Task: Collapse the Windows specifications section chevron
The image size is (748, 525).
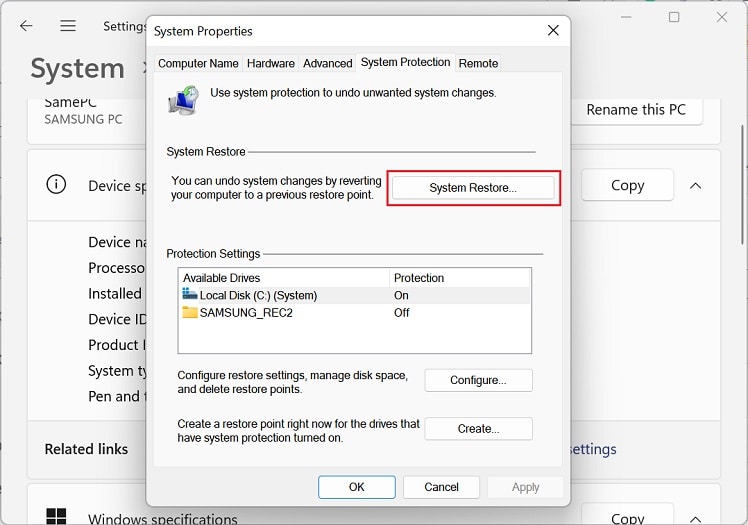Action: pos(696,519)
